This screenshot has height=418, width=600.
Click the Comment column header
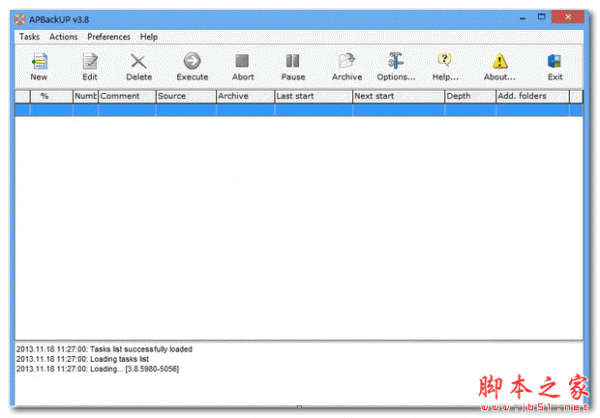pyautogui.click(x=127, y=96)
